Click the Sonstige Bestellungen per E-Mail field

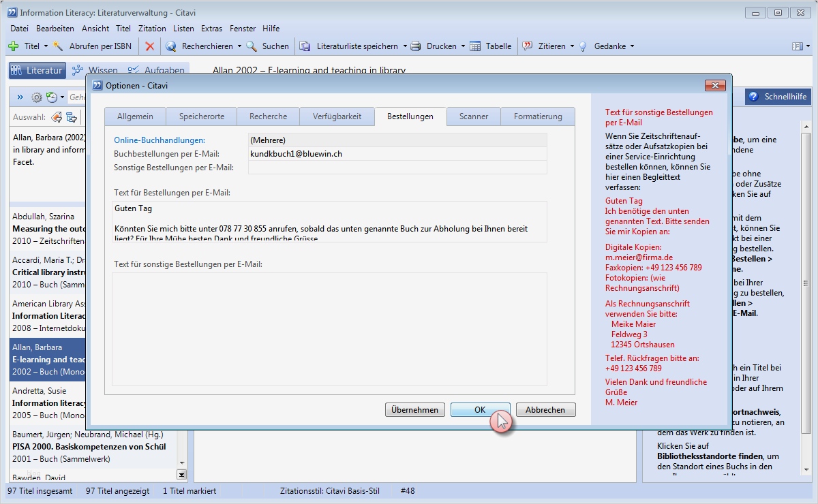(x=397, y=168)
